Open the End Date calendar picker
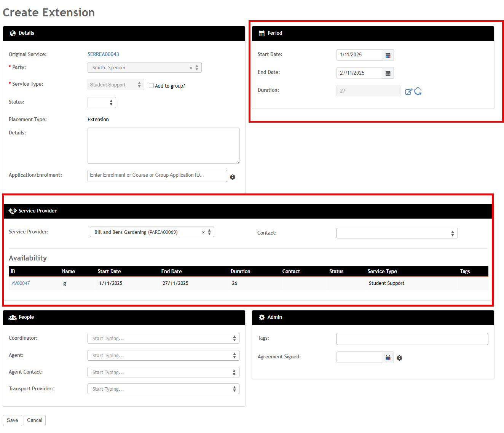 [388, 73]
